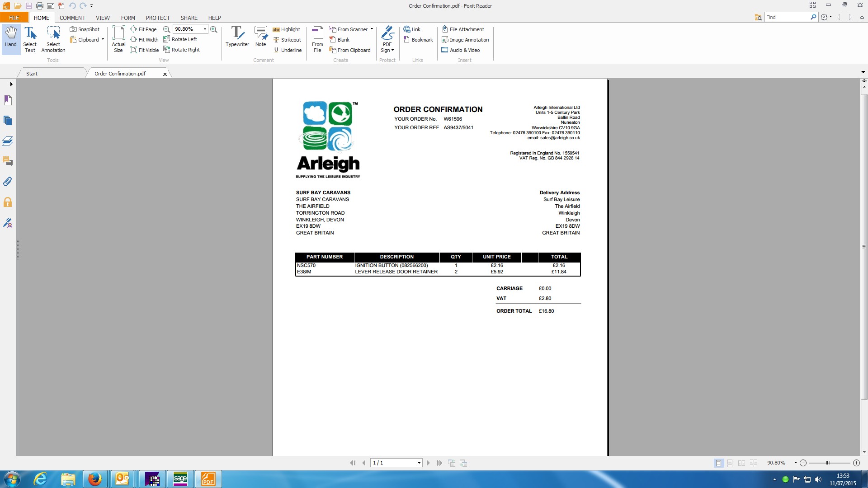Open the security padlock side panel

pyautogui.click(x=8, y=202)
